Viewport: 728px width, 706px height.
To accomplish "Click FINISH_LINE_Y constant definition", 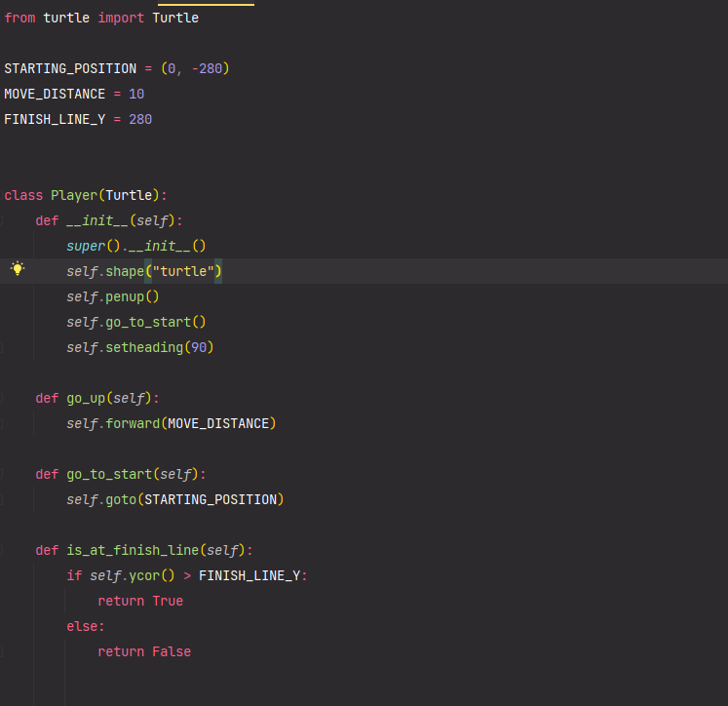I will [x=55, y=119].
